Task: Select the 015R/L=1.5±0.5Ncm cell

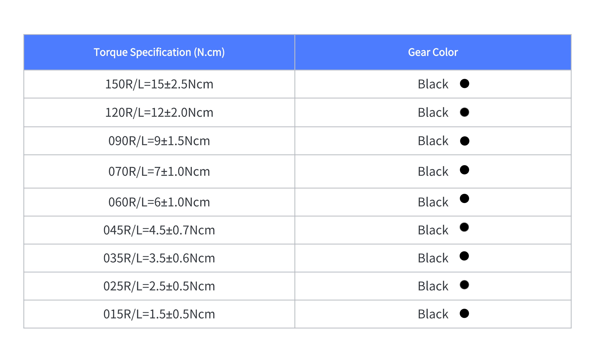Action: [159, 314]
